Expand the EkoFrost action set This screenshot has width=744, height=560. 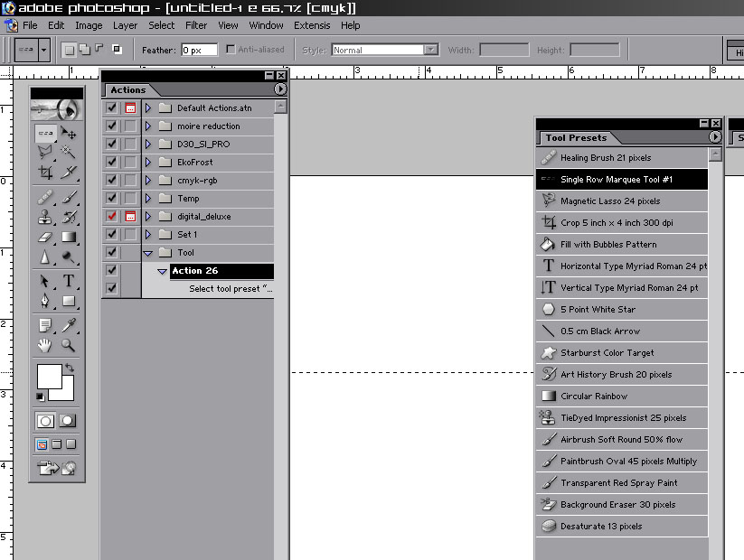pos(148,163)
